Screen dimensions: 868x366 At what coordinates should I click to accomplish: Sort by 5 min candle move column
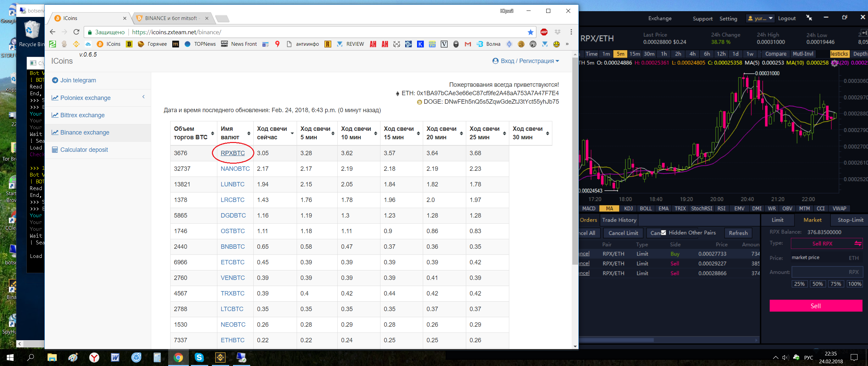click(317, 133)
